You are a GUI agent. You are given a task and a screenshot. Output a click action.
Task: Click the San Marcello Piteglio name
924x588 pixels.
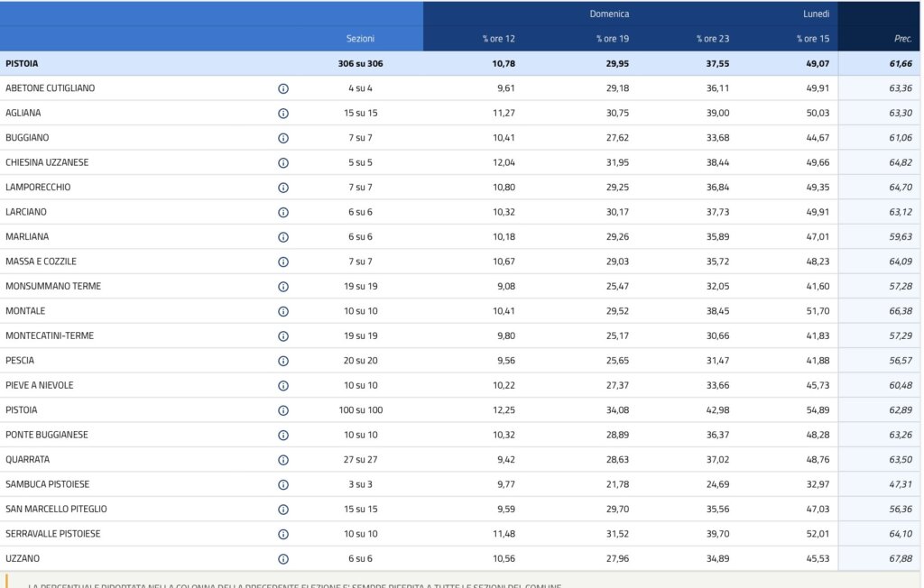[56, 509]
